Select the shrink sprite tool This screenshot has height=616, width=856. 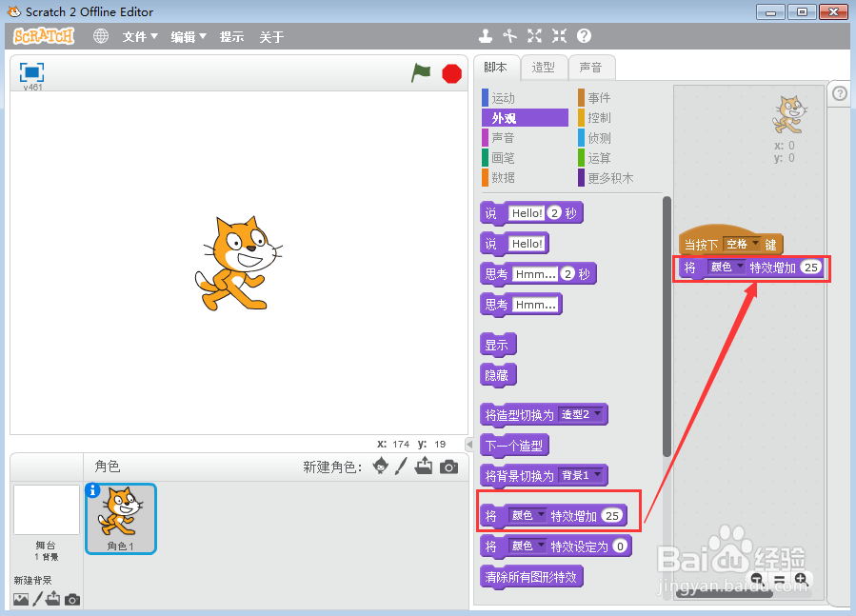[559, 36]
